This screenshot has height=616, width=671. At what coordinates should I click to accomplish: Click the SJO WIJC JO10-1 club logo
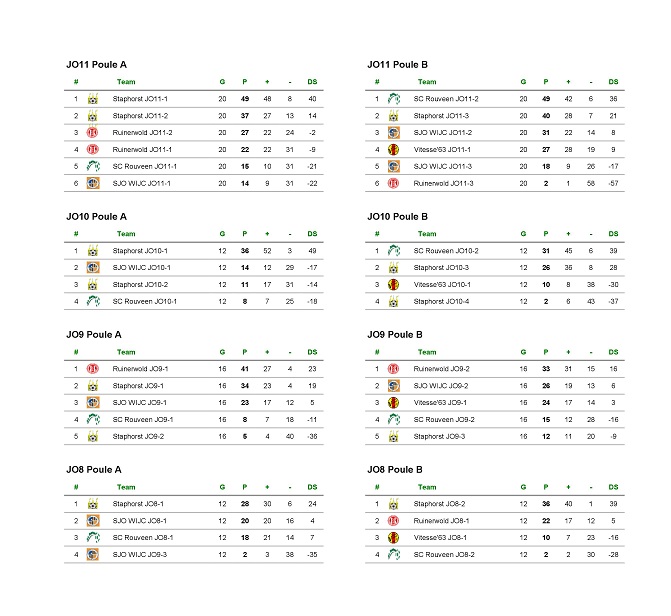click(x=93, y=268)
